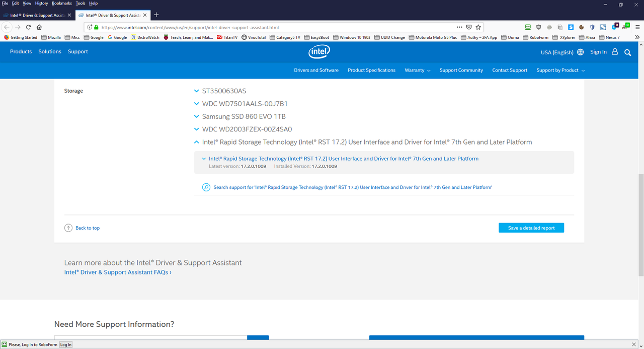
Task: Open the History menu
Action: pyautogui.click(x=42, y=3)
